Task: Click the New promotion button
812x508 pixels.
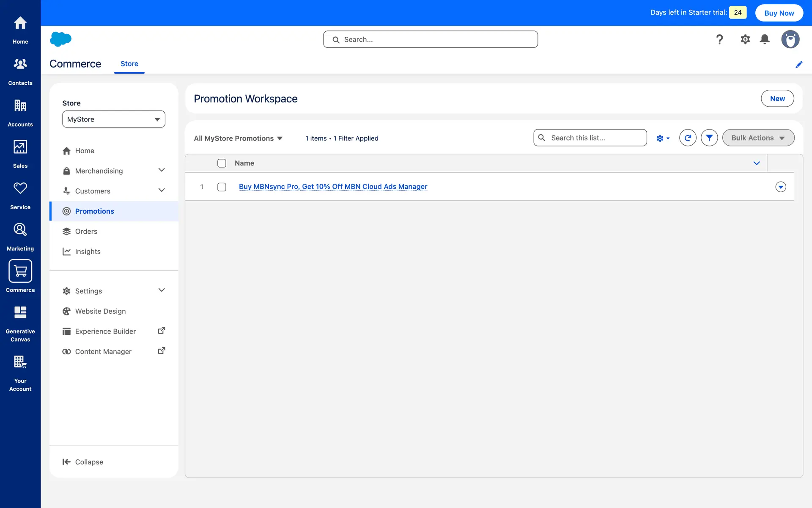Action: [777, 99]
